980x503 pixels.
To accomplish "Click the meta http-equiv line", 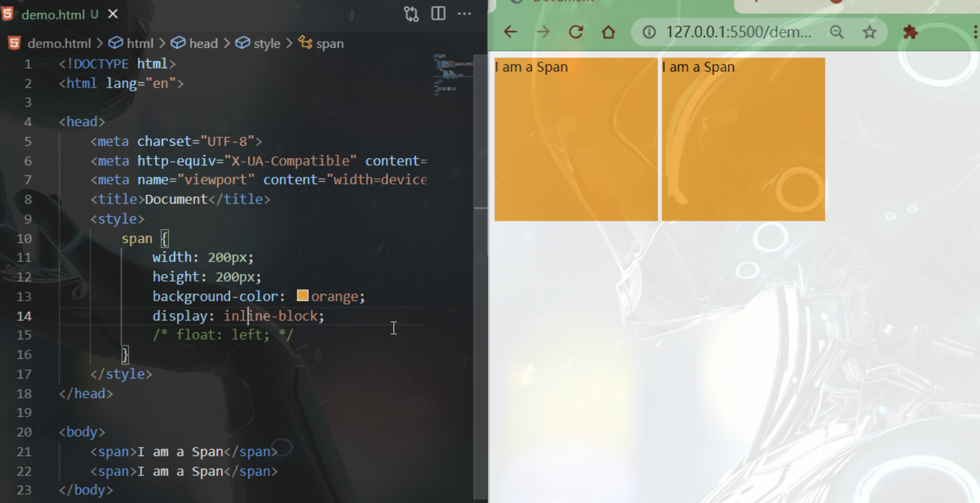I will pyautogui.click(x=259, y=161).
